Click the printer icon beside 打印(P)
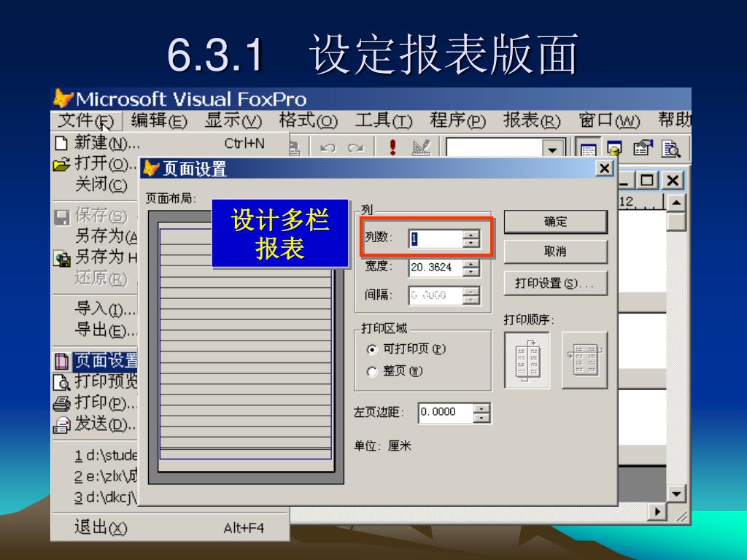Image resolution: width=747 pixels, height=560 pixels. [61, 404]
